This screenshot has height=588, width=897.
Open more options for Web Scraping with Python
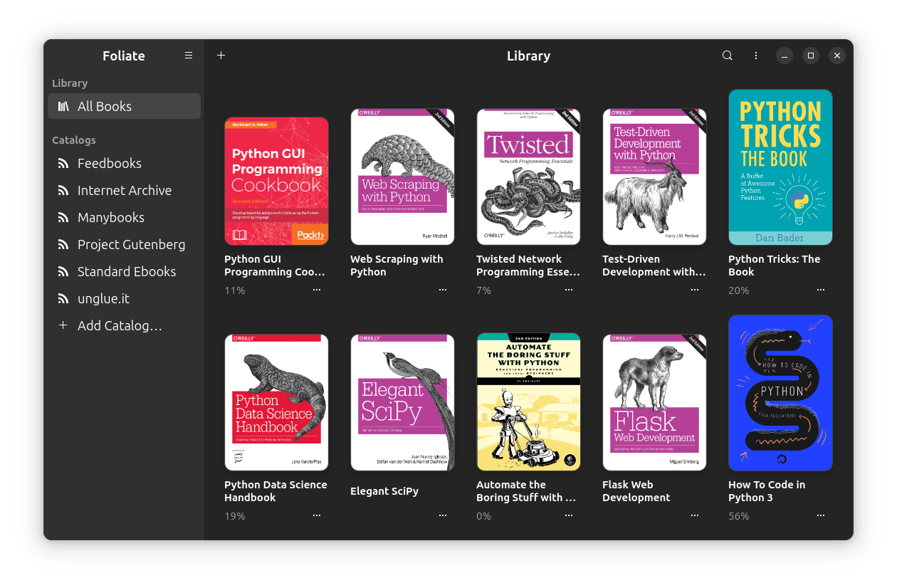pyautogui.click(x=443, y=290)
